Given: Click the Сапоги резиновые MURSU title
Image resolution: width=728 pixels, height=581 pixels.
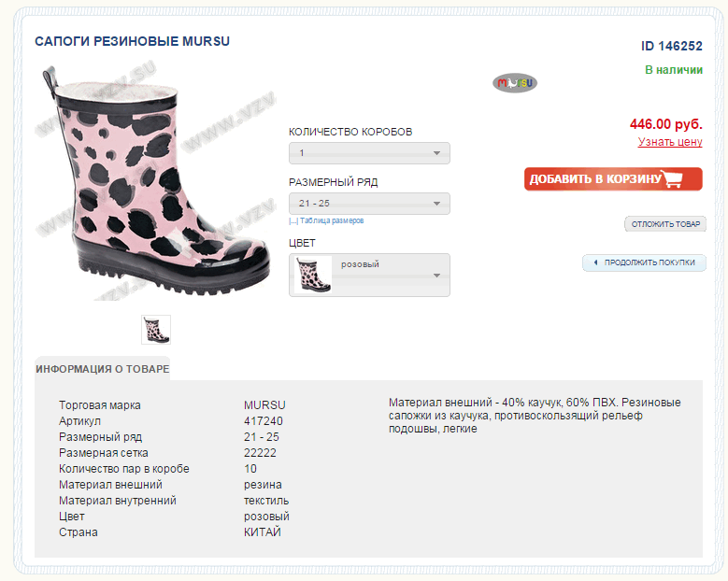Looking at the screenshot, I should pos(132,41).
